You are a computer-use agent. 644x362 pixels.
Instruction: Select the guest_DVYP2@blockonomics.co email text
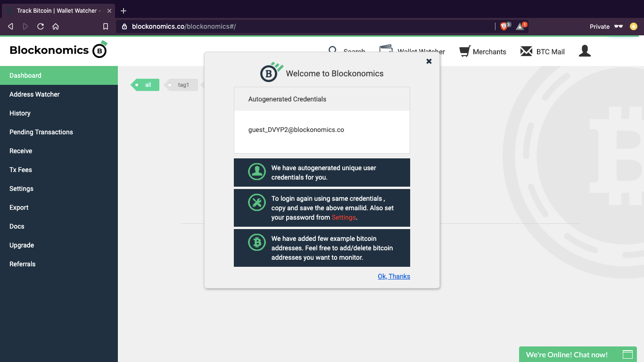pos(296,130)
